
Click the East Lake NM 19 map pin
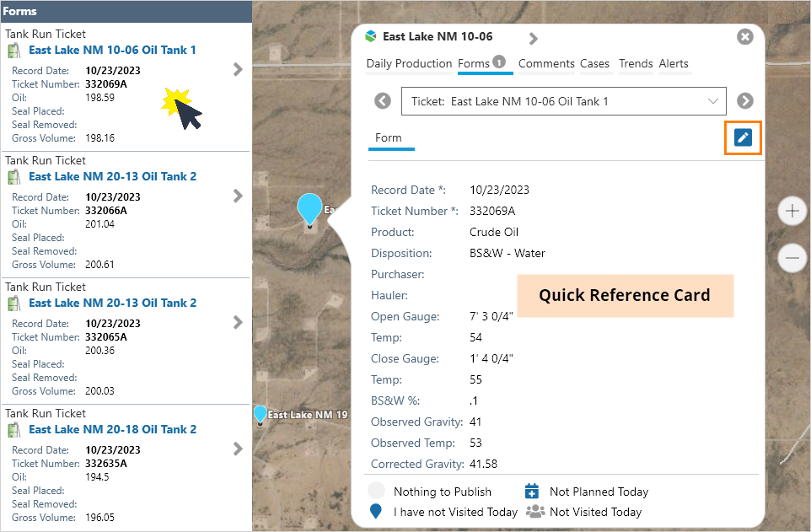tap(260, 414)
